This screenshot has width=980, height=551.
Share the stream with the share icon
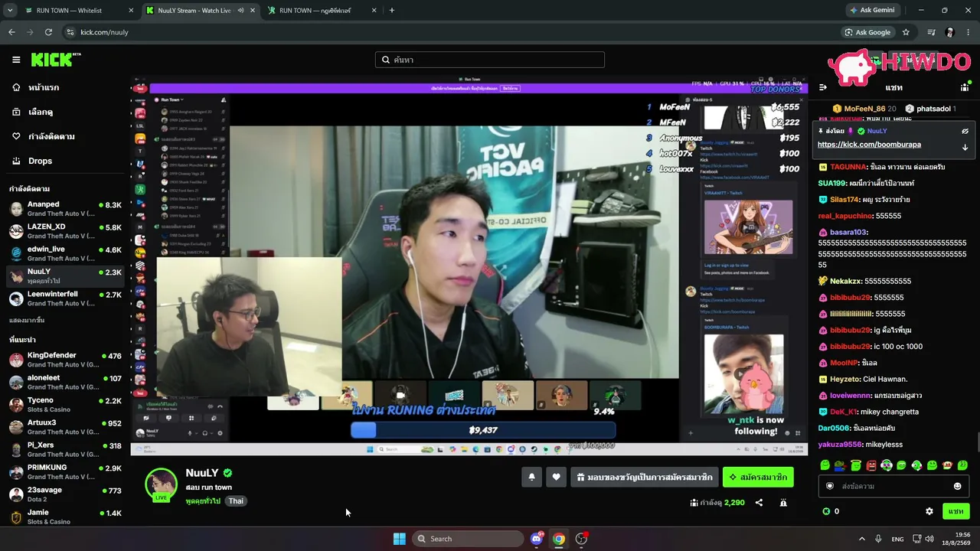point(759,503)
